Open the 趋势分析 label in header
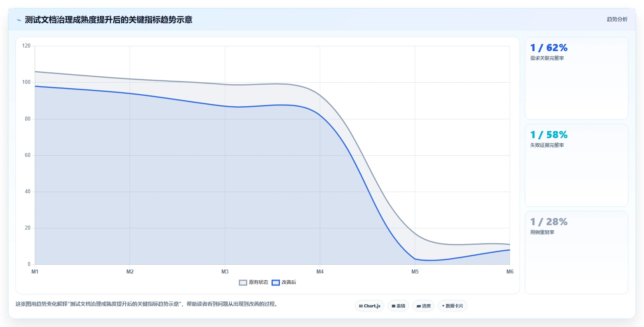Screen dimensions: 644x327 tap(617, 19)
